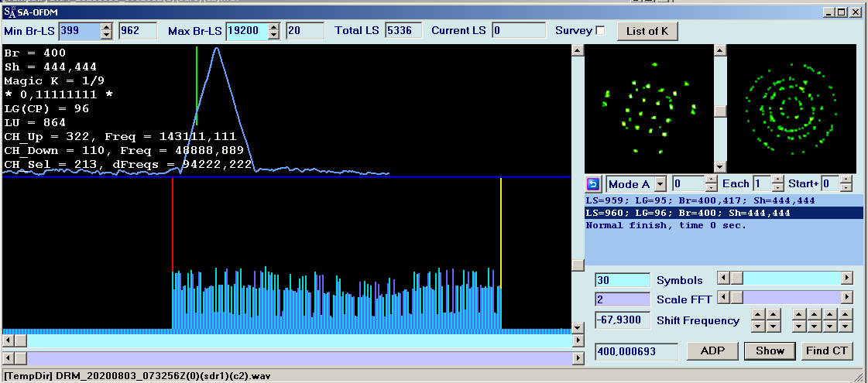Click the spectrum vertical scrollbar thumb

click(x=578, y=265)
